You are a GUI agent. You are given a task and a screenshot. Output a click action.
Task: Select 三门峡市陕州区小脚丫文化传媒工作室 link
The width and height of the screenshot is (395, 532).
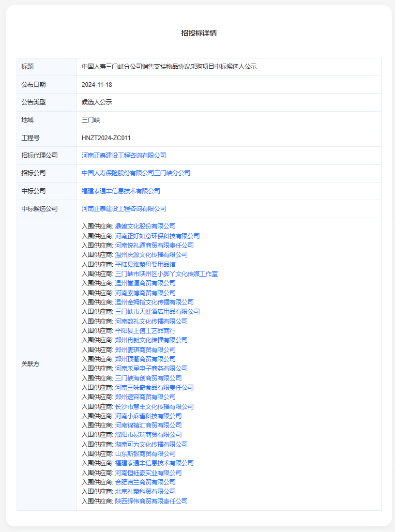(x=166, y=274)
